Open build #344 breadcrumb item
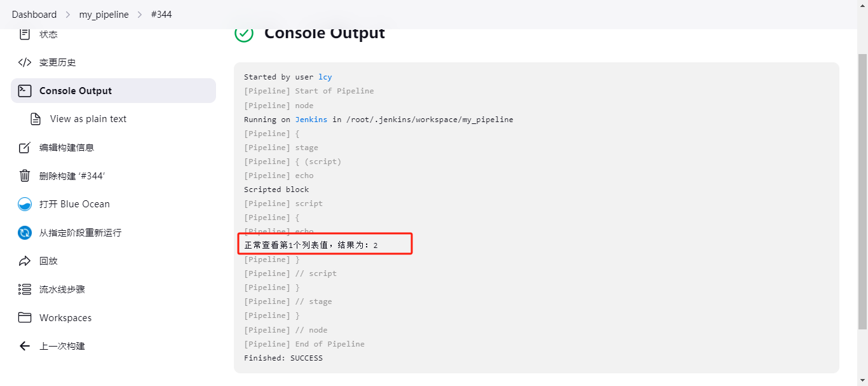 [x=161, y=14]
